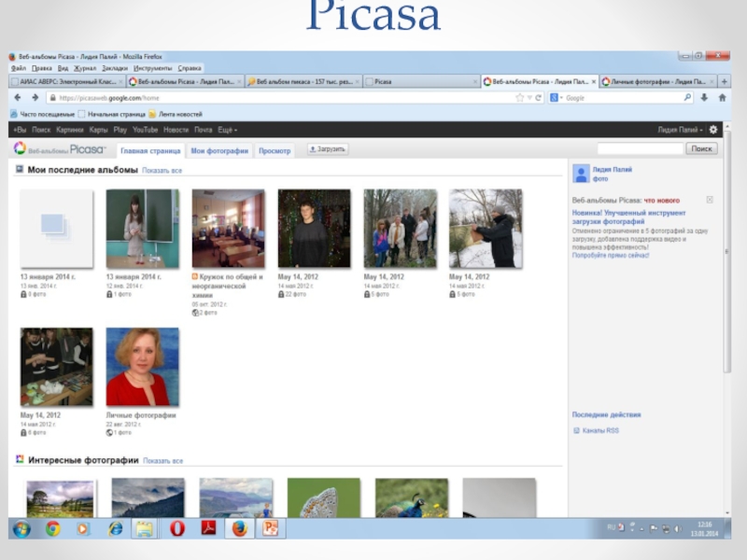Open Windows Explorer folder on taskbar
The width and height of the screenshot is (747, 560).
coord(145,529)
